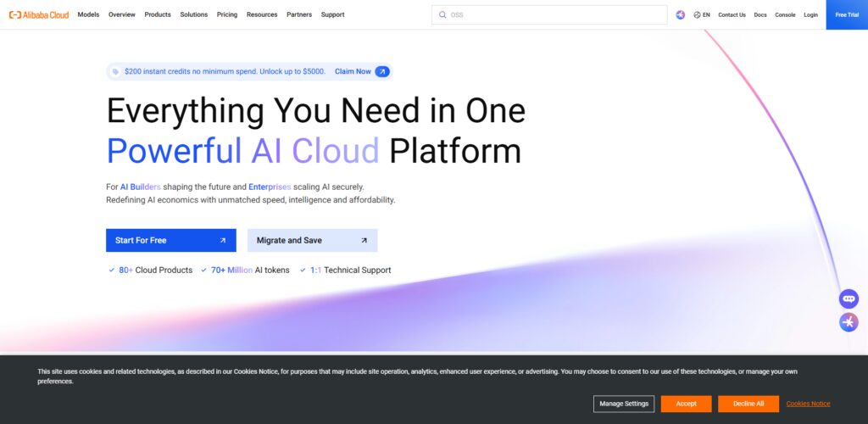Open the Pricing menu
868x424 pixels.
coord(227,15)
